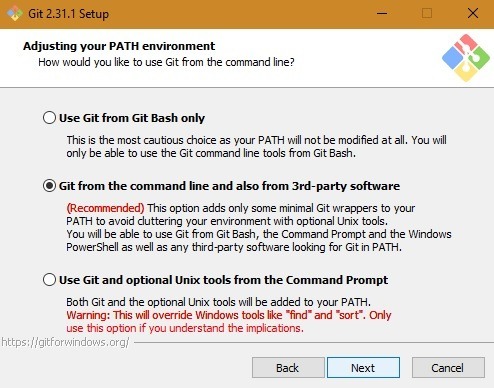Image resolution: width=494 pixels, height=388 pixels.
Task: Click the Git for Windows logo
Action: point(466,58)
